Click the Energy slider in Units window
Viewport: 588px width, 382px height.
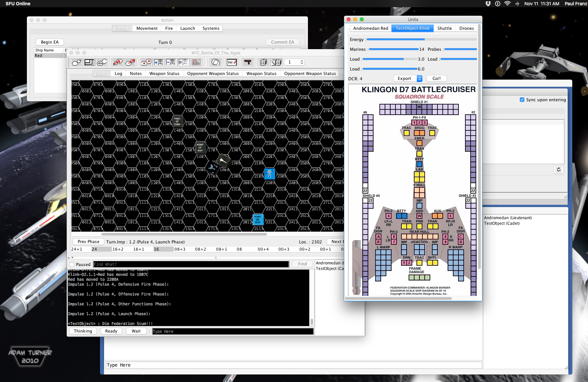422,39
